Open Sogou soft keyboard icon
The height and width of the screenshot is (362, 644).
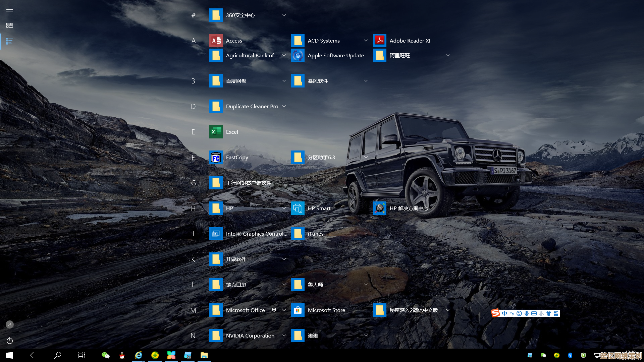click(534, 313)
